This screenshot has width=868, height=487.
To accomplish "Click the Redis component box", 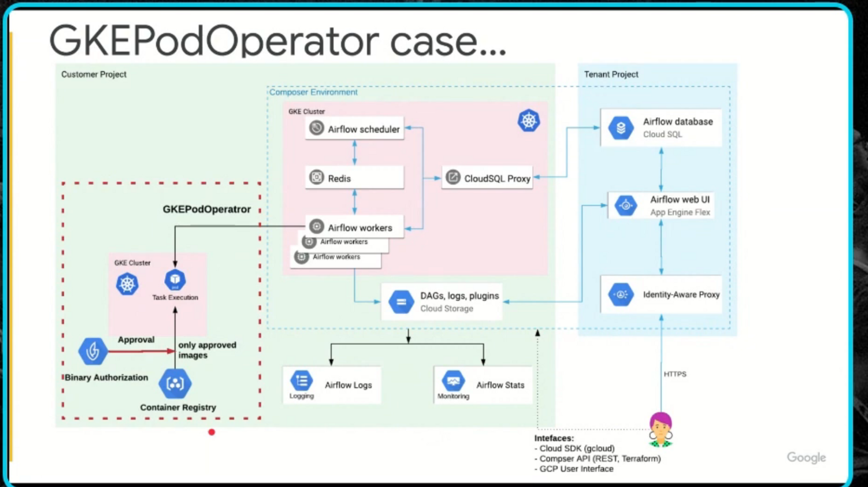I will click(x=355, y=178).
